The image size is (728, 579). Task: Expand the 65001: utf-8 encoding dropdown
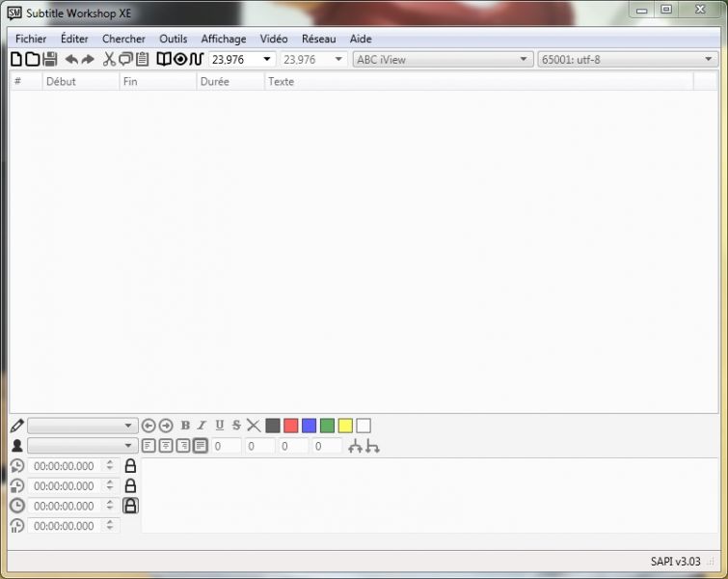[x=708, y=60]
